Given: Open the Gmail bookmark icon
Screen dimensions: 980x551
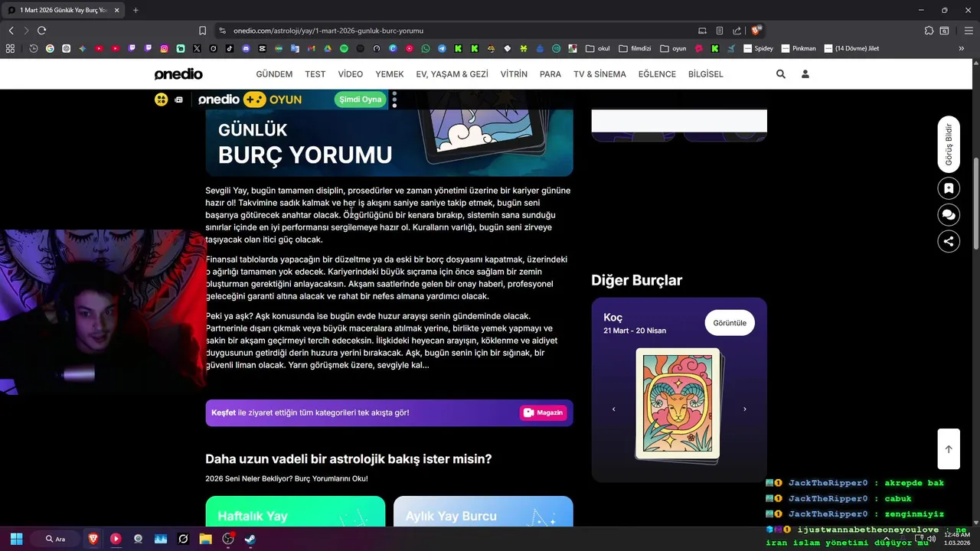Looking at the screenshot, I should pyautogui.click(x=311, y=48).
